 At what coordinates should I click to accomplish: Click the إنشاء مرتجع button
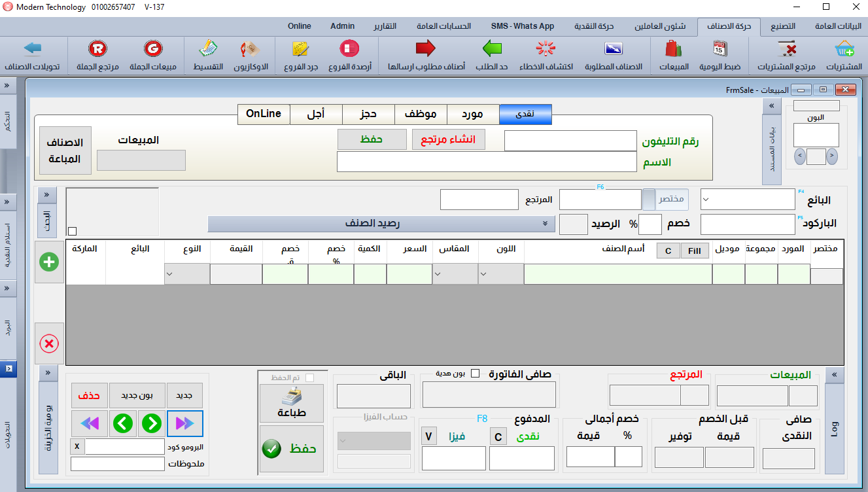coord(448,139)
